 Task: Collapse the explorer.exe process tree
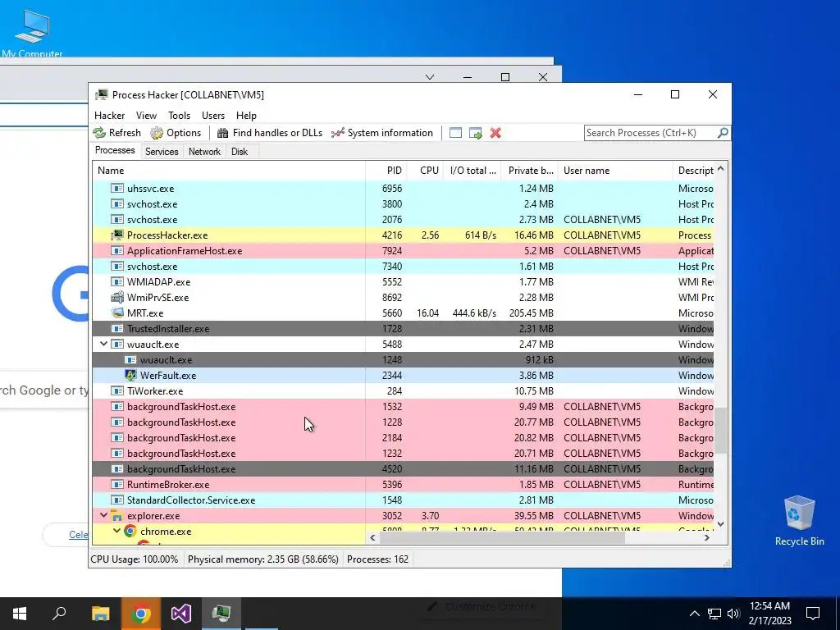(103, 515)
